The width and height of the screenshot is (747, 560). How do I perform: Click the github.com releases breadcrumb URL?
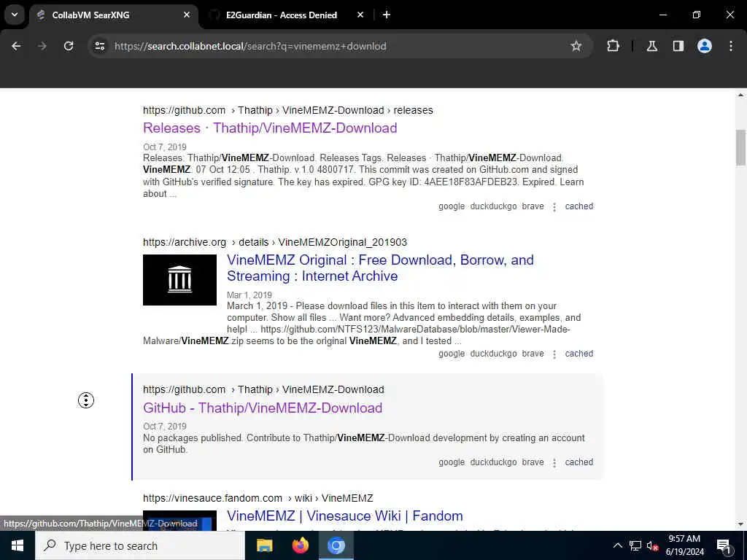coord(287,110)
